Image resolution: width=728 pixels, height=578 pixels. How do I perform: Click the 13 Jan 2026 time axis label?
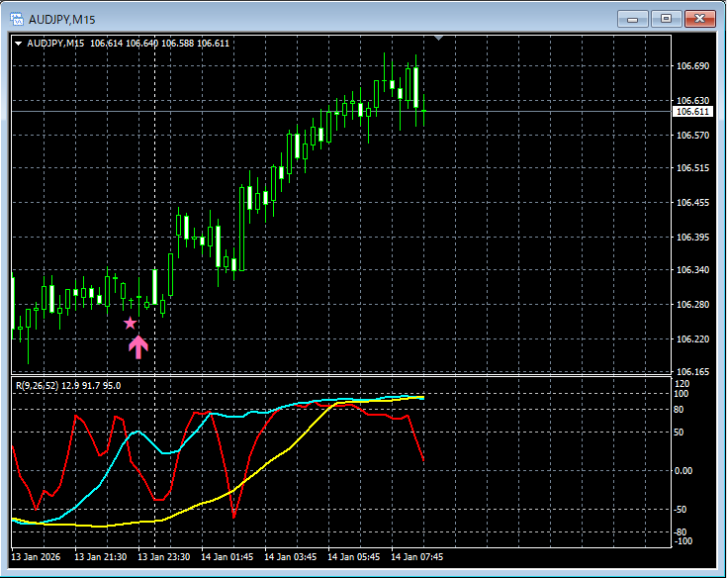pos(36,556)
